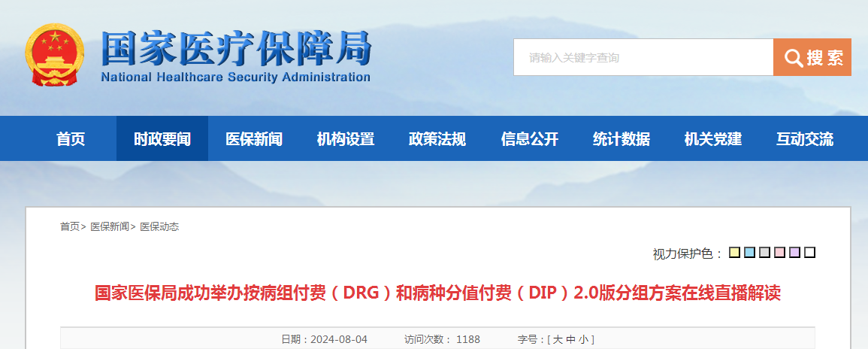Open the 机构设置 navigation tab
Screen dimensions: 868x349
pyautogui.click(x=346, y=139)
